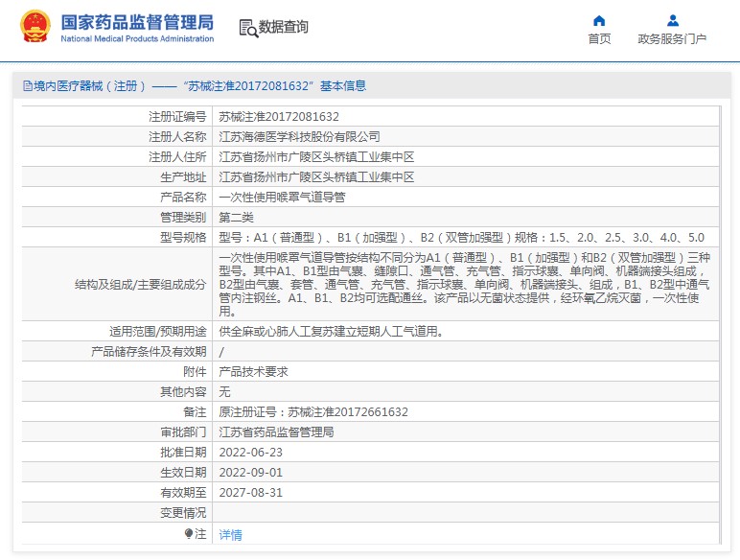Screen dimensions: 740x560
Task: Click the product name 一次性使用喉罩气道导管
Action: click(x=282, y=197)
